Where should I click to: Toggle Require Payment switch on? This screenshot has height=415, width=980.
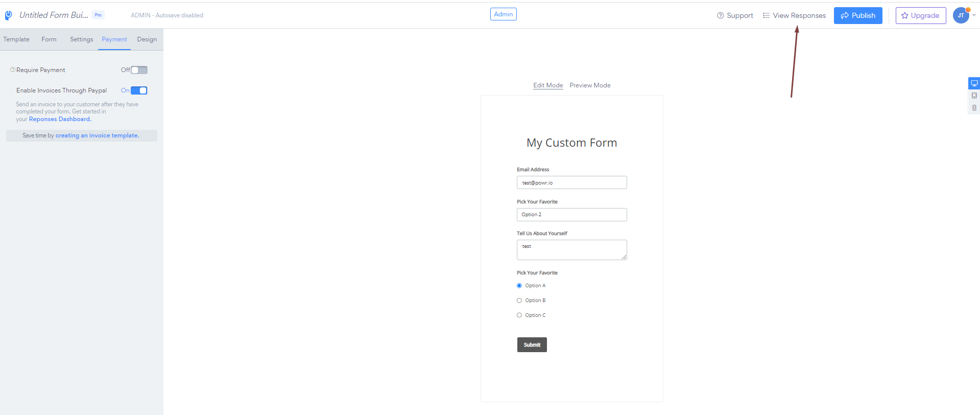click(139, 70)
